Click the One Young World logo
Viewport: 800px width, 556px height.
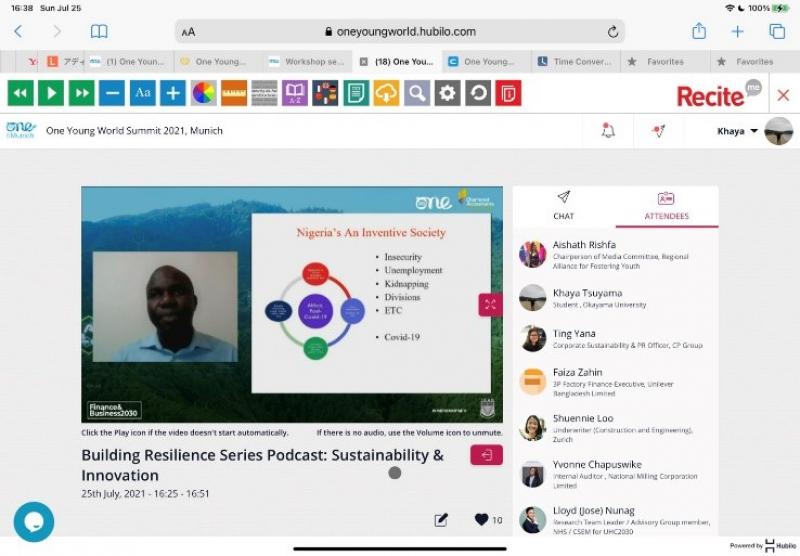21,130
